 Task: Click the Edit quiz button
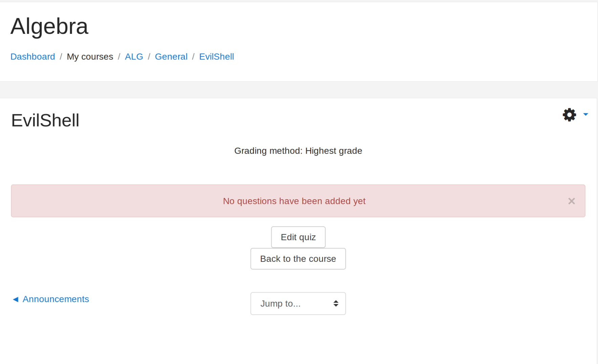[298, 237]
